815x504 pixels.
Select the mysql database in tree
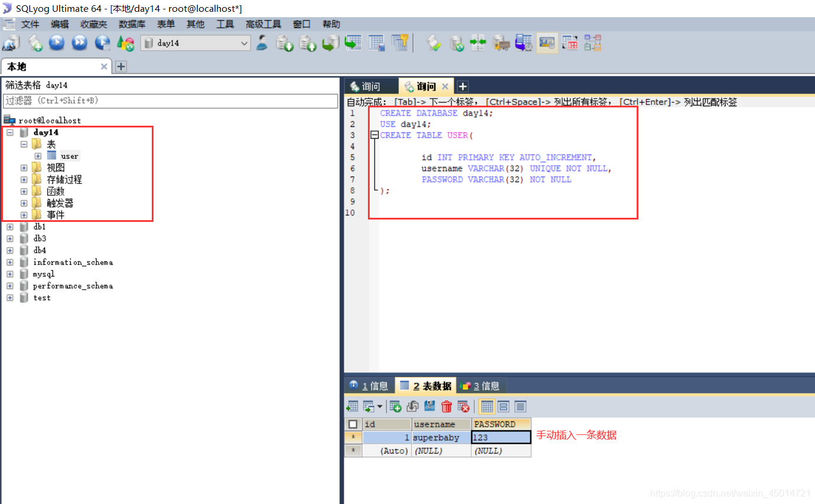click(x=44, y=274)
